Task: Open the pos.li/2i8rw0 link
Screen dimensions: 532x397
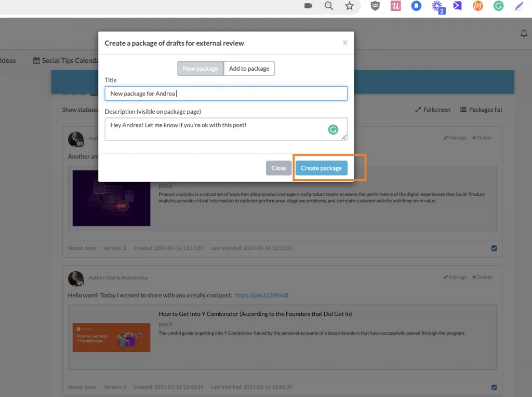Action: (261, 295)
